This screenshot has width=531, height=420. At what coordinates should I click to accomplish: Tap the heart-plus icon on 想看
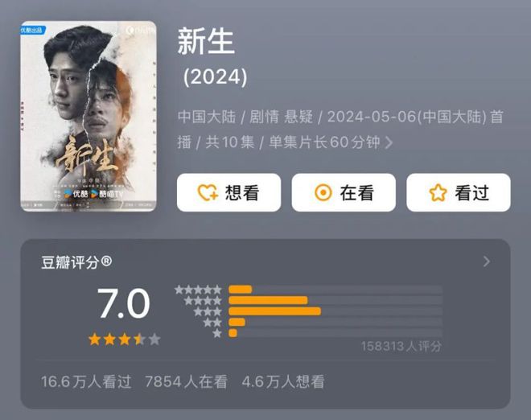pyautogui.click(x=208, y=192)
